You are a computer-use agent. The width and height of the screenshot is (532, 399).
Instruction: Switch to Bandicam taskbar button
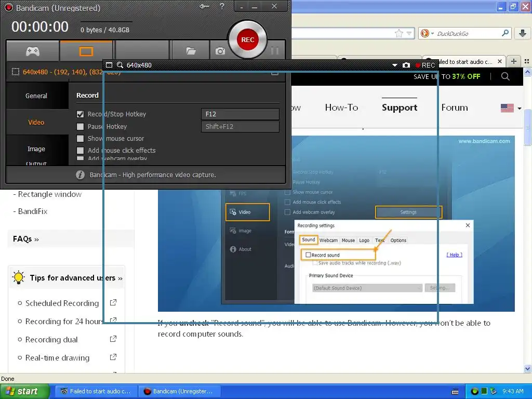(179, 391)
